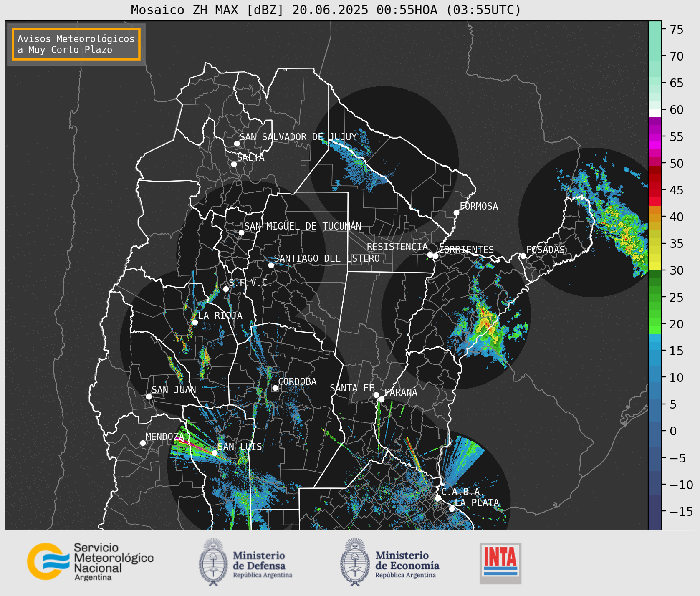The image size is (700, 596).
Task: Select the SANTA FE city marker
Action: coord(376,395)
